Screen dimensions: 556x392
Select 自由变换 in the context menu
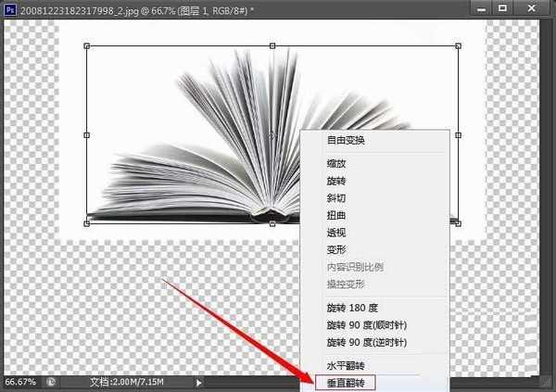[346, 140]
